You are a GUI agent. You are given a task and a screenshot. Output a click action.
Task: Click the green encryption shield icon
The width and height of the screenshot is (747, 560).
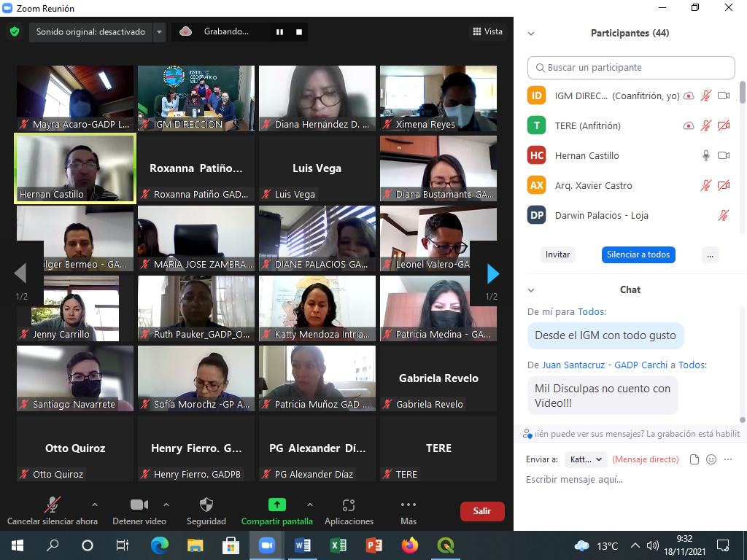pos(14,32)
